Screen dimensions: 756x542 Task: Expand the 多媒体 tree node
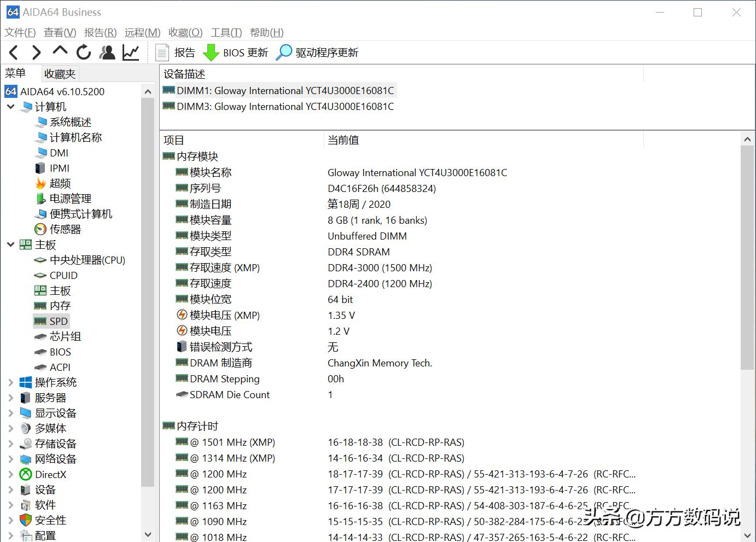(10, 428)
